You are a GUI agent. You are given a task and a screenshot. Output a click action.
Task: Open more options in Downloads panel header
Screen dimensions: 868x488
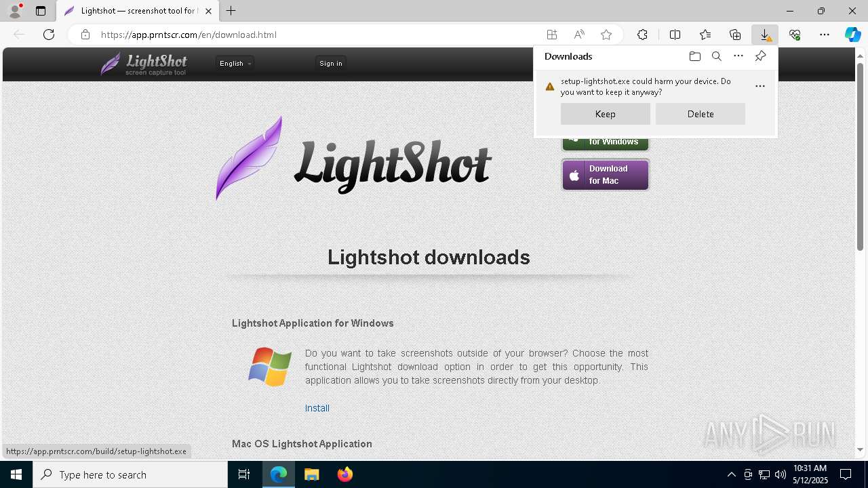[738, 56]
